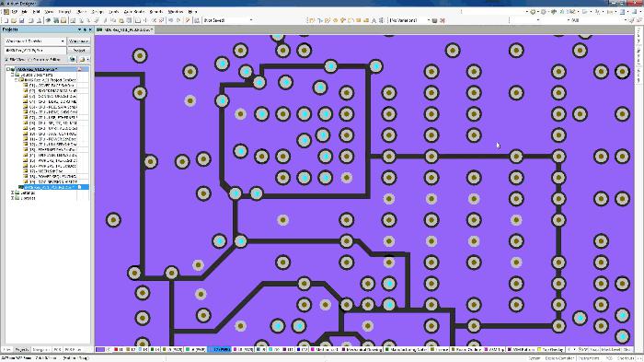Click the Clear Filter toolbar icon
Screen dimensions: 644x362
[x=161, y=20]
